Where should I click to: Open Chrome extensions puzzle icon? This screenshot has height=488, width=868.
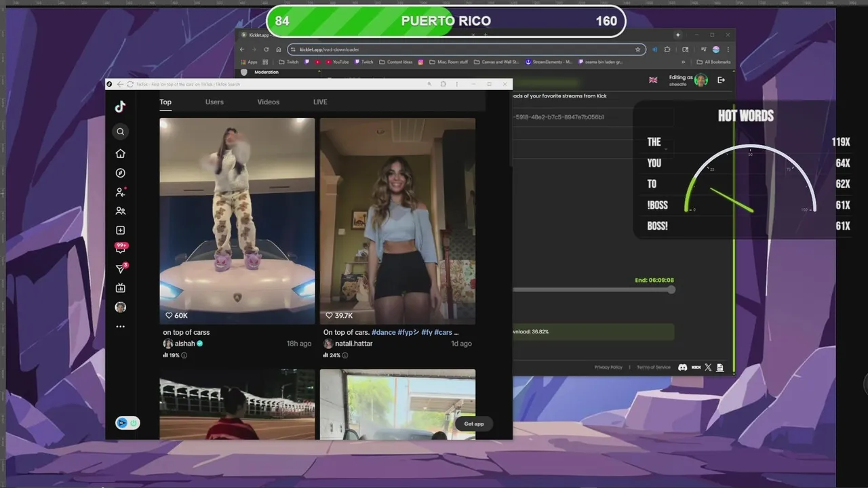(667, 49)
